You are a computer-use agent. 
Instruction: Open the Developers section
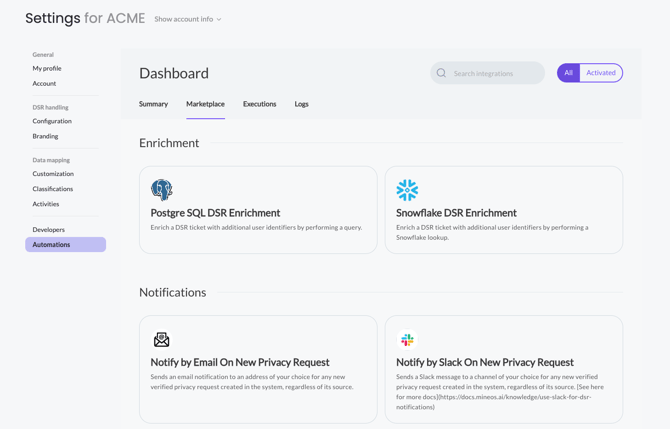click(48, 229)
